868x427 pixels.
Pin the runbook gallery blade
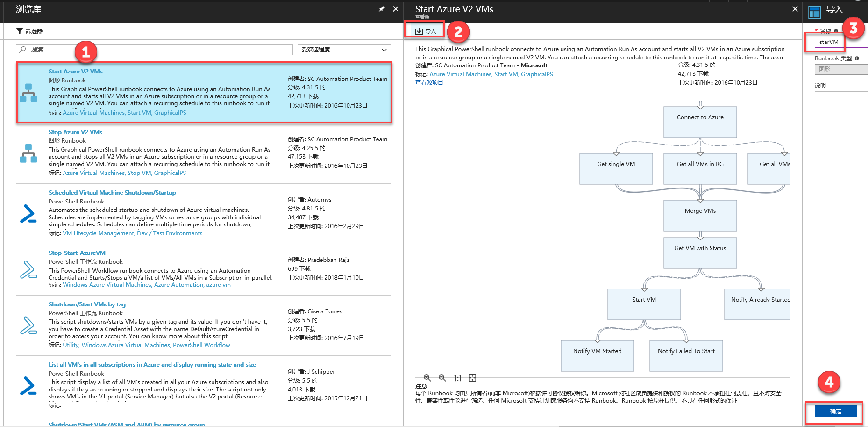[382, 9]
